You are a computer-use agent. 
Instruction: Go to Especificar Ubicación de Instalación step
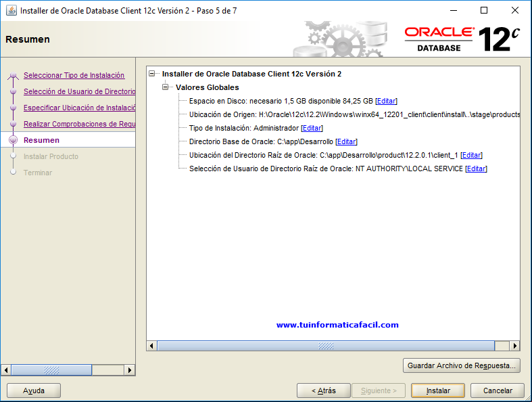click(x=79, y=108)
